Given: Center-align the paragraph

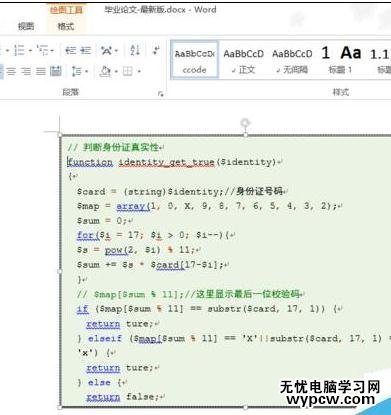Looking at the screenshot, I should click(11, 71).
